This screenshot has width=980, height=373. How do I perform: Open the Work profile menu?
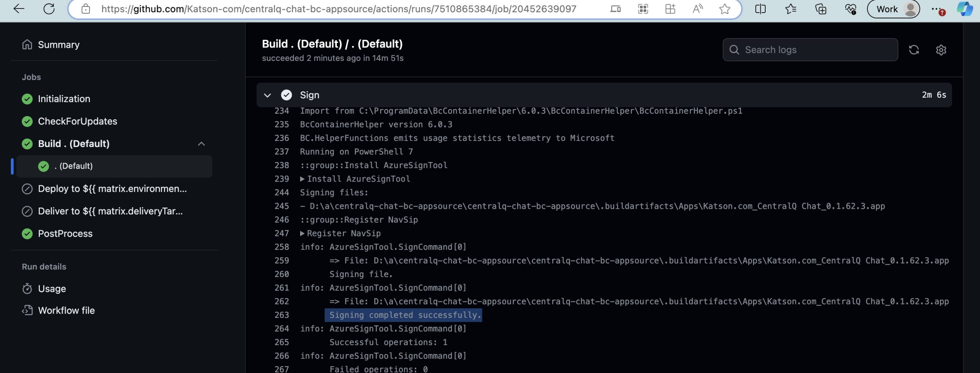tap(893, 9)
